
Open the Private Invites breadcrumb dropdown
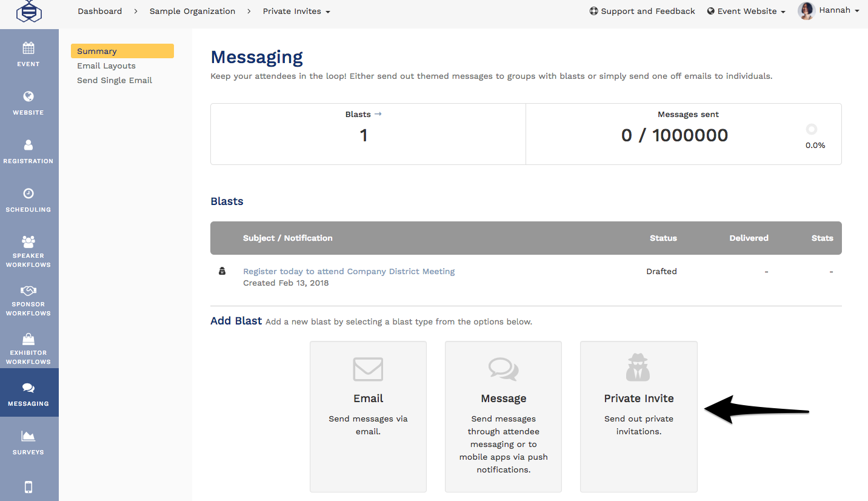point(296,11)
